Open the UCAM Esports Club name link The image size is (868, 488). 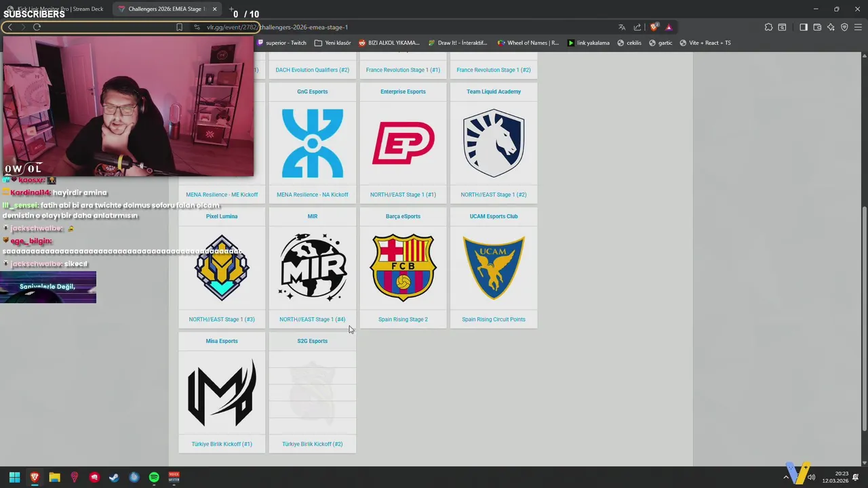click(494, 216)
